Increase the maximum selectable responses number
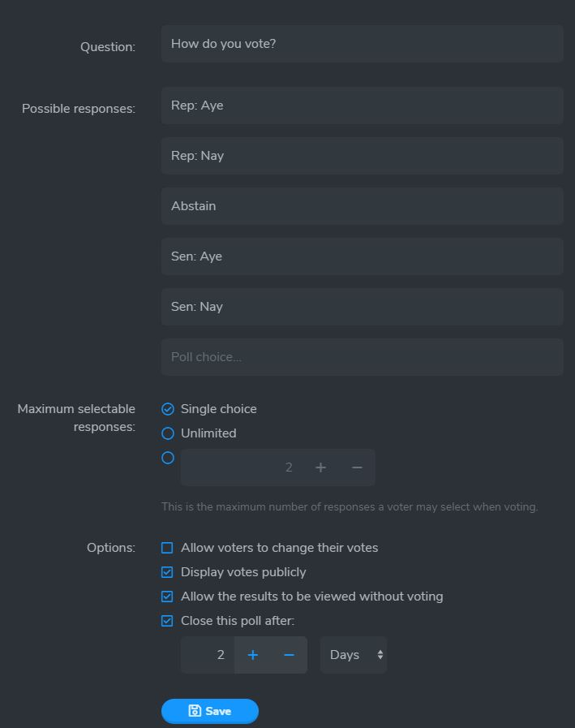 click(x=320, y=467)
